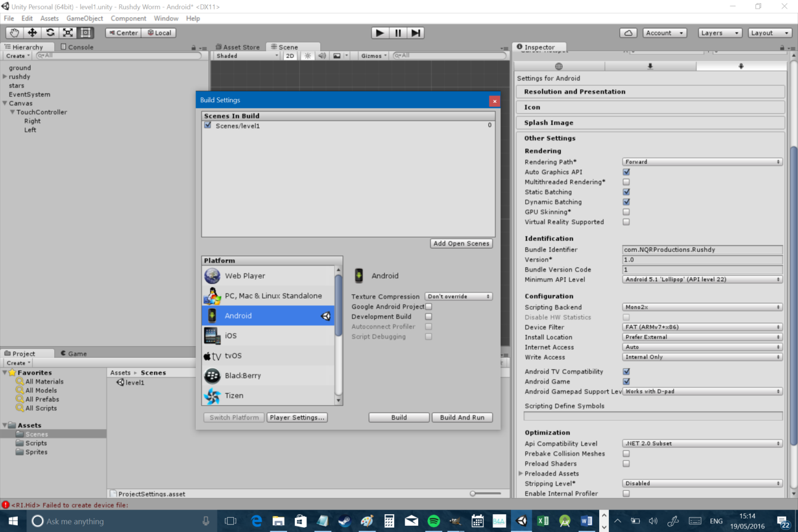Image resolution: width=798 pixels, height=532 pixels.
Task: Disable Android TV Compatibility
Action: (x=626, y=371)
